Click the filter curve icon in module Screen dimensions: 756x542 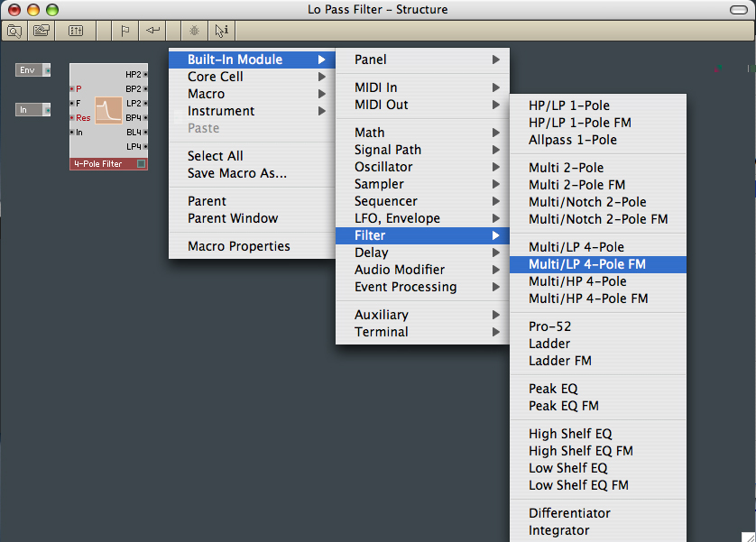108,110
